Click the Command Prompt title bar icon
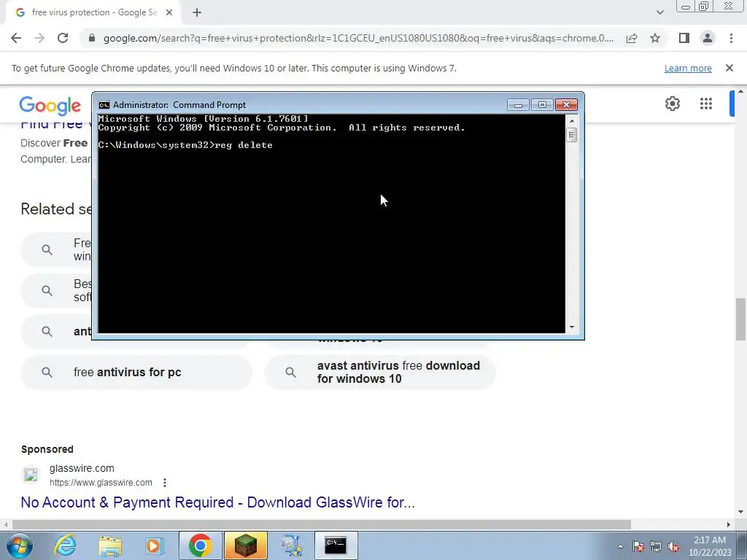Screen dimensions: 747x560 (x=104, y=105)
